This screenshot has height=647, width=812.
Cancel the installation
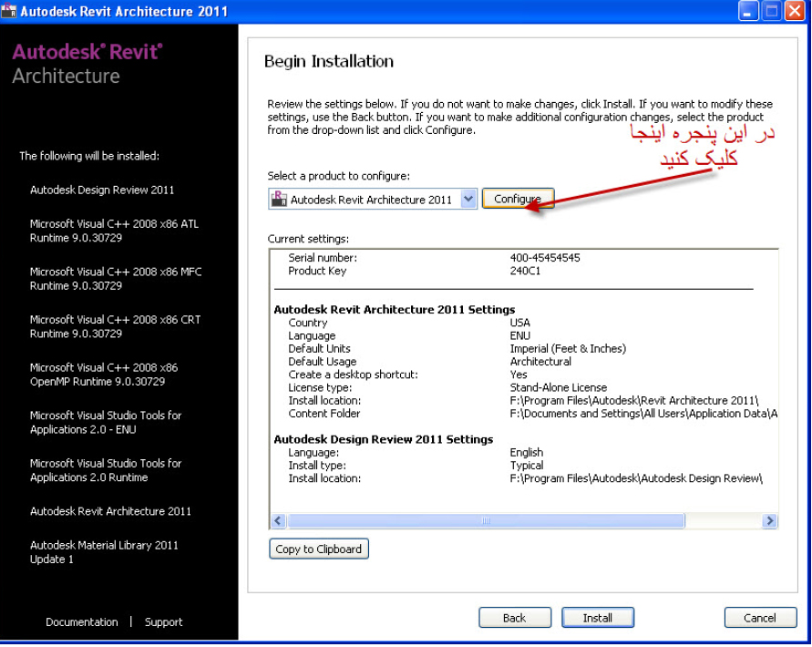click(x=759, y=618)
